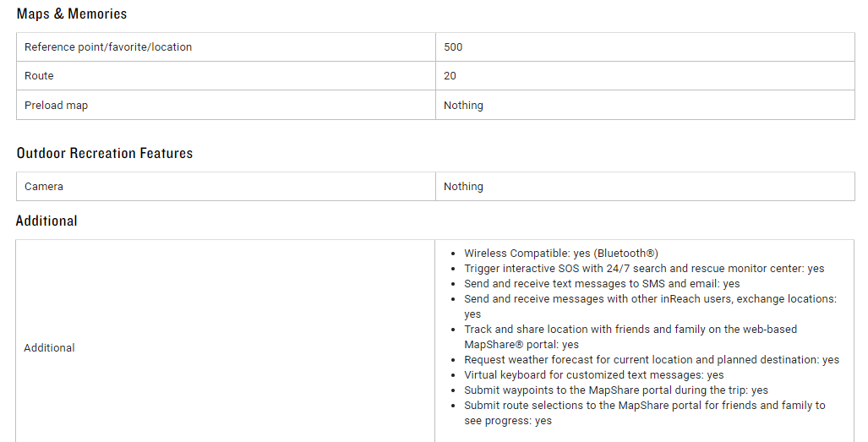Select the Additional row label inside the table
The image size is (868, 442).
(49, 348)
